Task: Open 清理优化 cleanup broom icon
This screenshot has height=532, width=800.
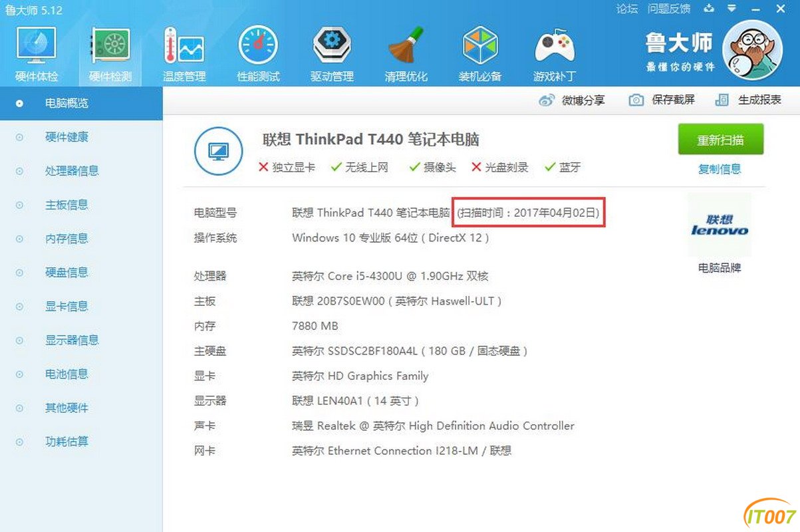Action: click(x=406, y=46)
